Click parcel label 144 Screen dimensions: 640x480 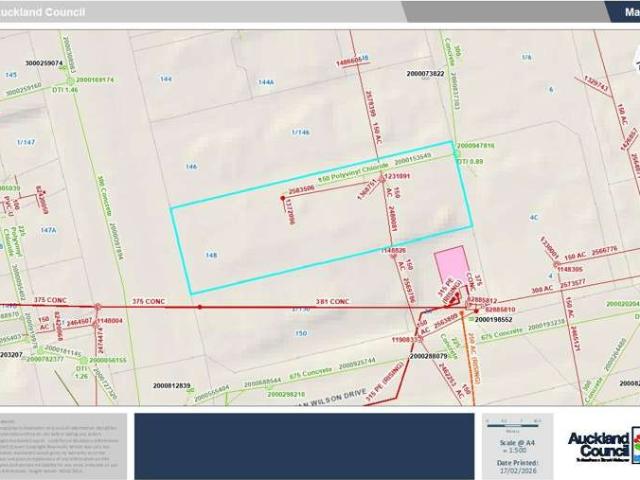166,79
